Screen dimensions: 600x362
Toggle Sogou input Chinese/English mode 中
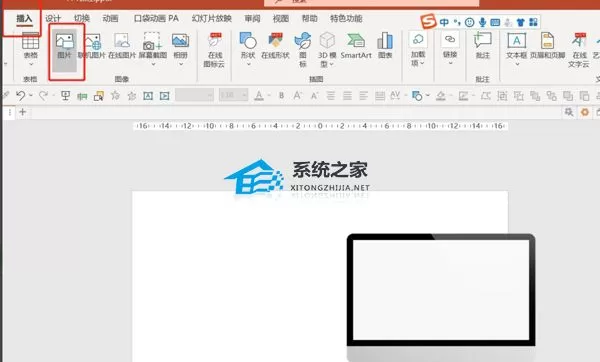click(x=444, y=22)
